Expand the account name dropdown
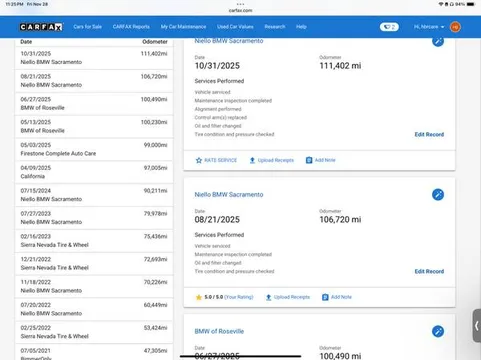 coord(429,27)
